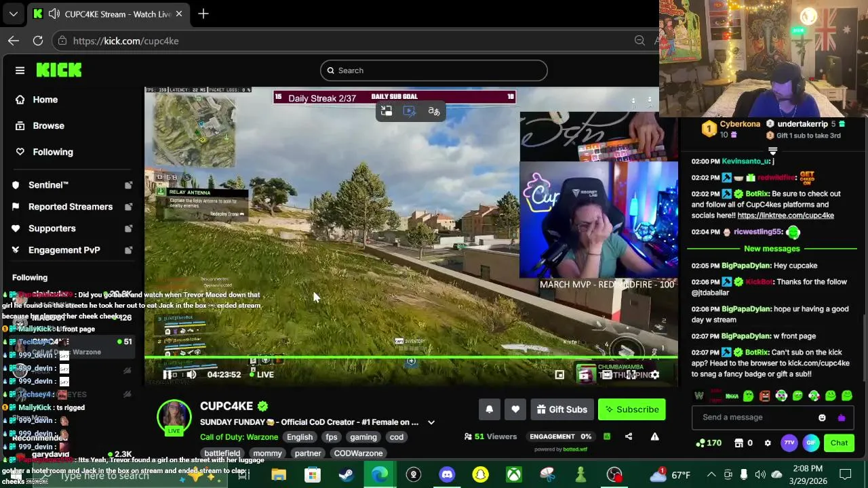Toggle notification bell for CUPC4KE
Screen dimensions: 868x488
(x=489, y=409)
